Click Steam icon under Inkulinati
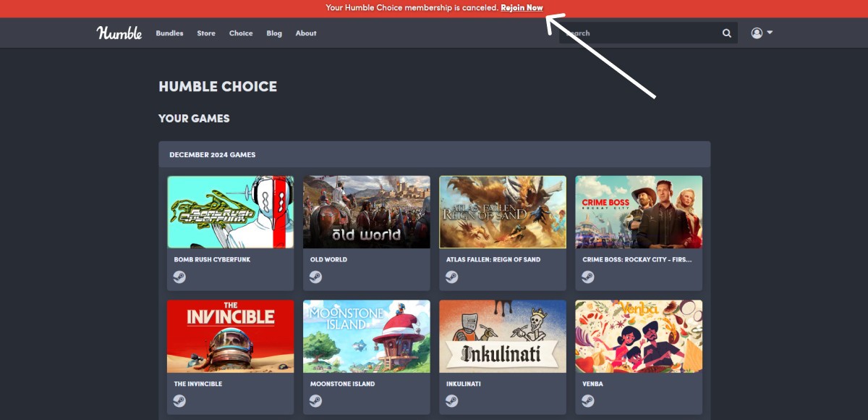The width and height of the screenshot is (868, 420). [x=451, y=400]
